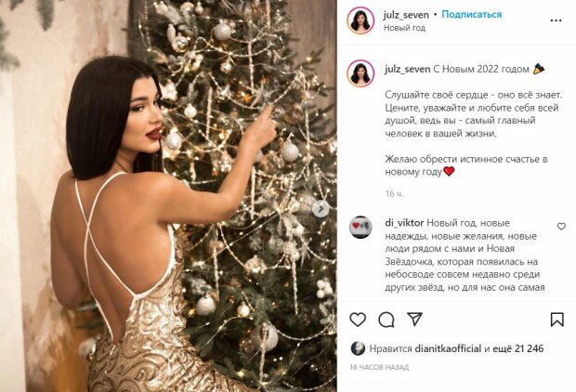Open di_viktor's profile picture

click(x=360, y=227)
